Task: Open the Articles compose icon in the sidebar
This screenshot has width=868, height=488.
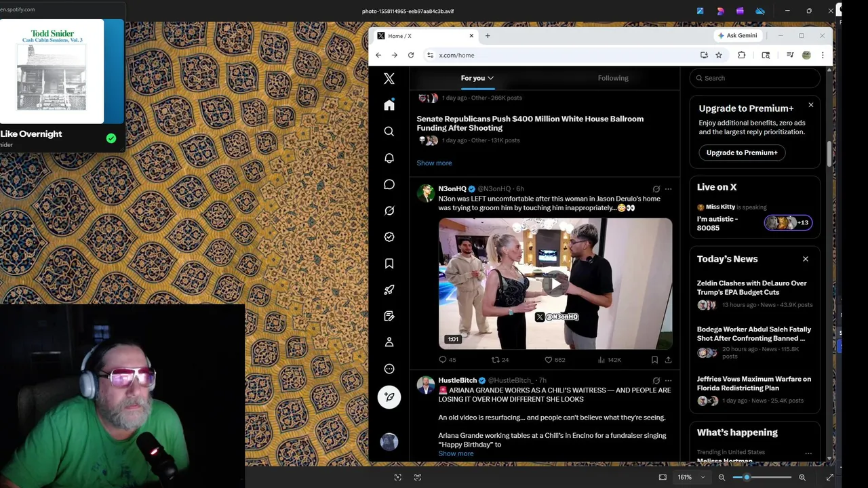Action: (389, 316)
